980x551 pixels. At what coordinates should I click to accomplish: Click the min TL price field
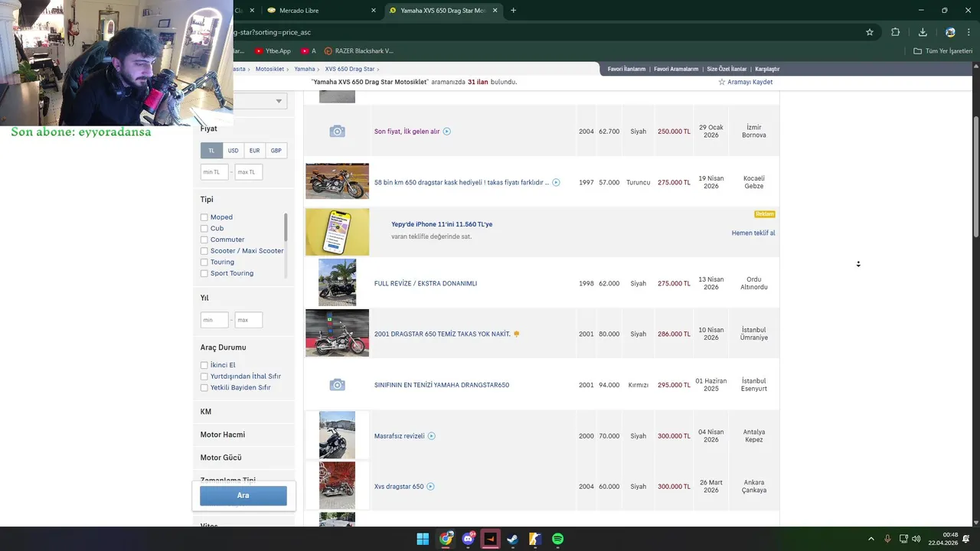(214, 172)
